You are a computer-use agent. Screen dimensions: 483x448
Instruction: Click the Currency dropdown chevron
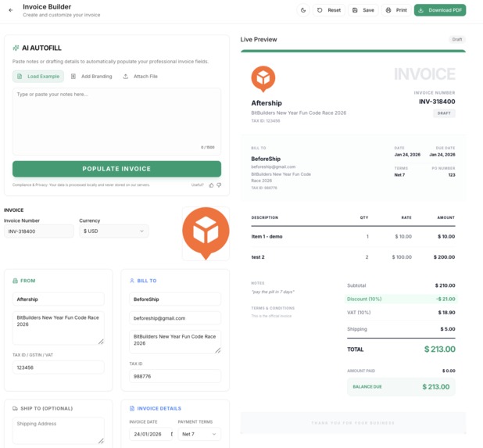pos(141,231)
